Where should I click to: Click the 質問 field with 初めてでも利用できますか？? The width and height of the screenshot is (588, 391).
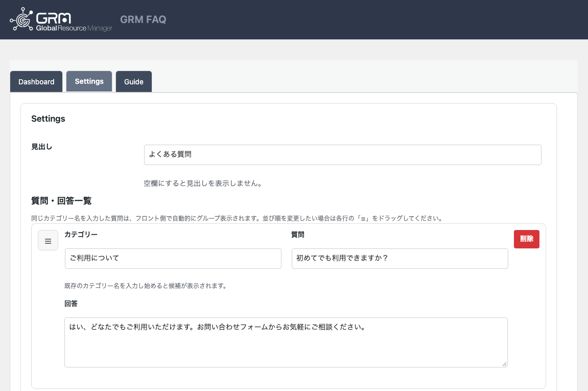pyautogui.click(x=400, y=259)
